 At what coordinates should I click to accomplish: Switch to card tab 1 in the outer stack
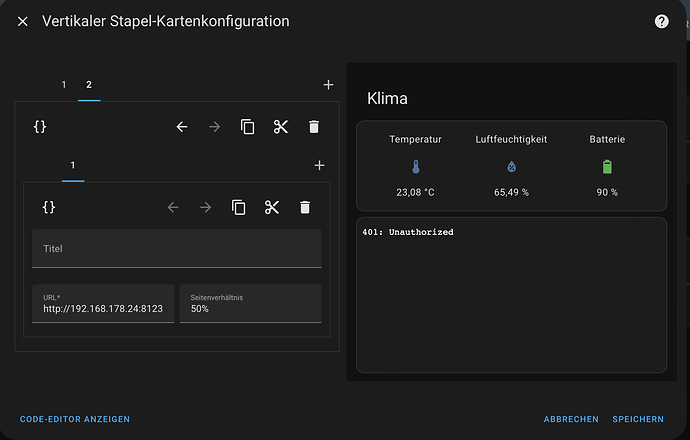coord(64,84)
